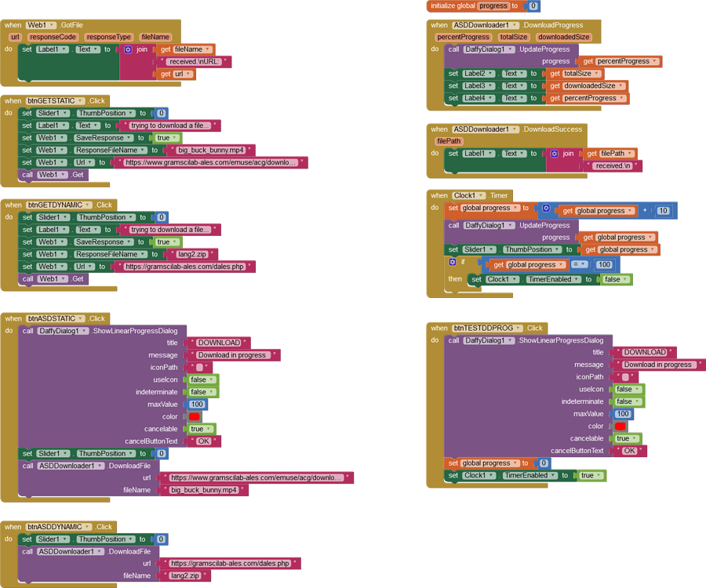The height and width of the screenshot is (588, 706).
Task: Select the downloadedSize parameter in DownloadProgress header
Action: tap(563, 37)
